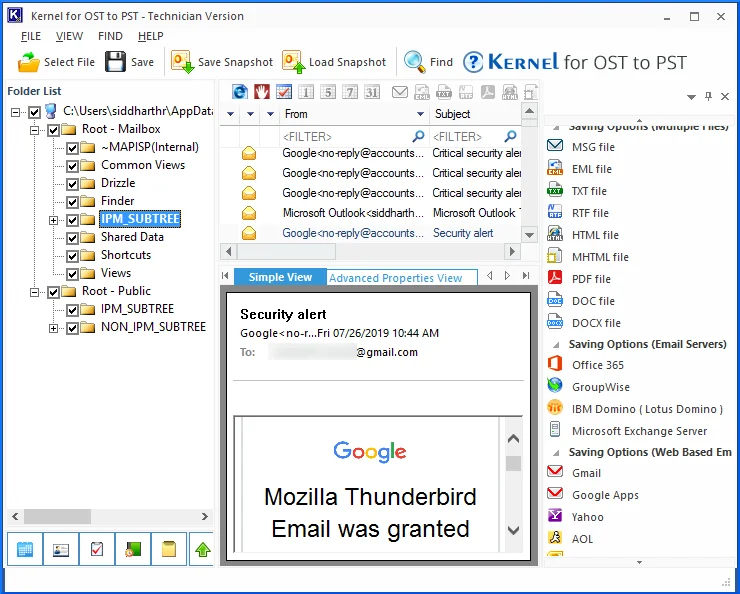Click the folder list horizontal scrollbar thumb
Viewport: 740px width, 594px height.
pyautogui.click(x=57, y=516)
